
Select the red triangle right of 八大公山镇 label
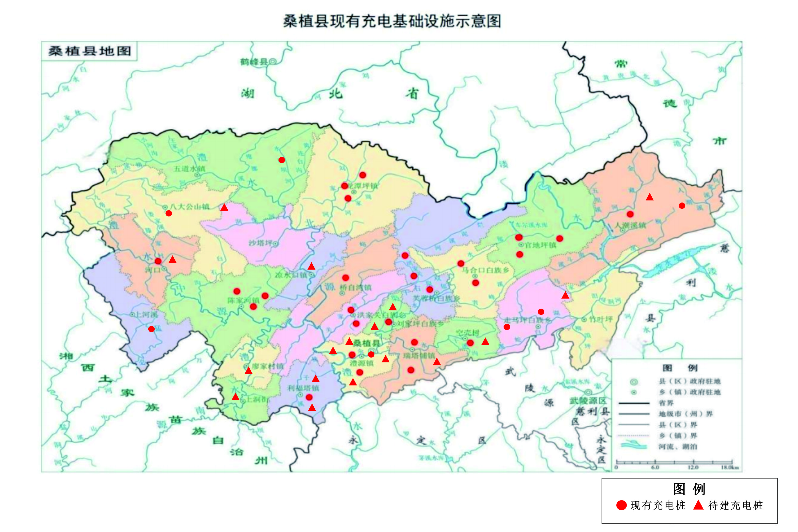(224, 207)
